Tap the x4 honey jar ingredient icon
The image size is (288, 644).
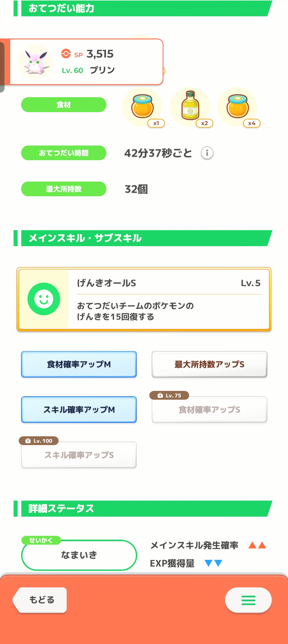238,107
